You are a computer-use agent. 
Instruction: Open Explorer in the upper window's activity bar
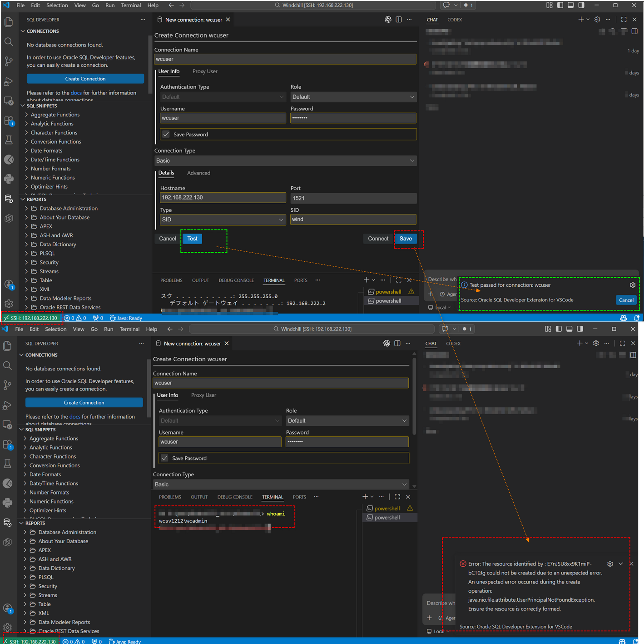(9, 22)
